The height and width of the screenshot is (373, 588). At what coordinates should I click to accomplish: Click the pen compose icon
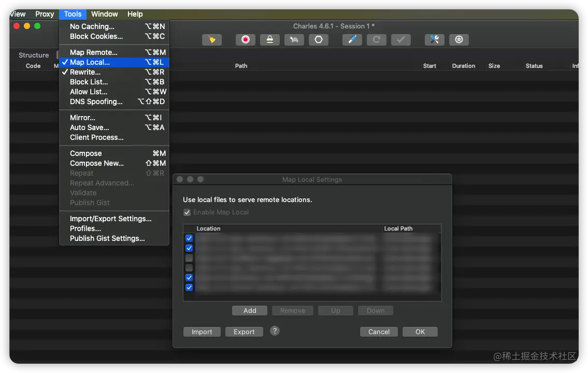point(352,40)
